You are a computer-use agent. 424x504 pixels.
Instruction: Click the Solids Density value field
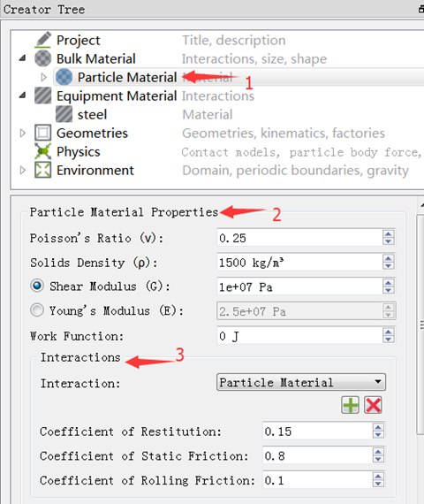pos(299,263)
